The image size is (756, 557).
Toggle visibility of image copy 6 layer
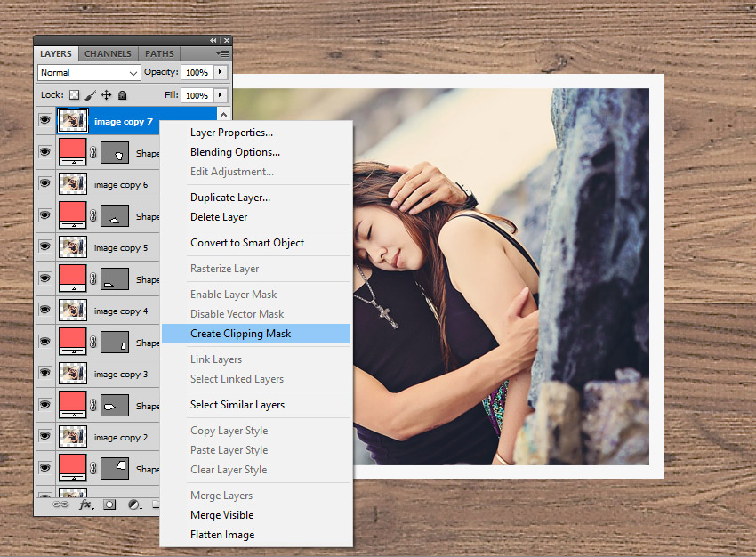44,184
